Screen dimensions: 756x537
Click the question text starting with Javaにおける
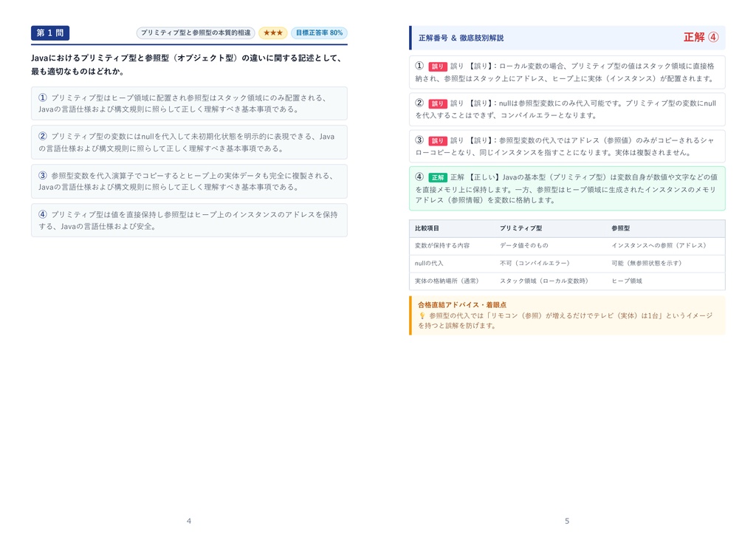click(x=187, y=65)
